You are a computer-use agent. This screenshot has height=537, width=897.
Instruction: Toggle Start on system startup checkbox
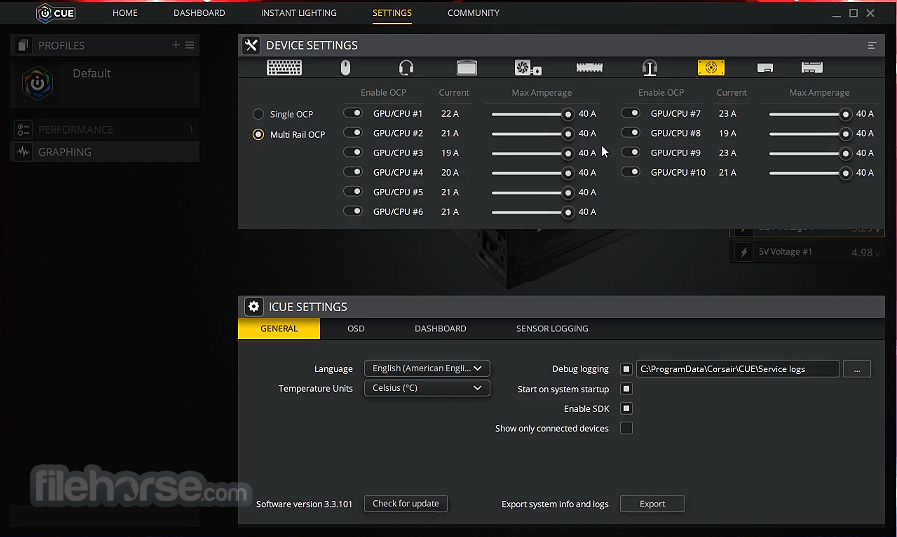pos(626,389)
